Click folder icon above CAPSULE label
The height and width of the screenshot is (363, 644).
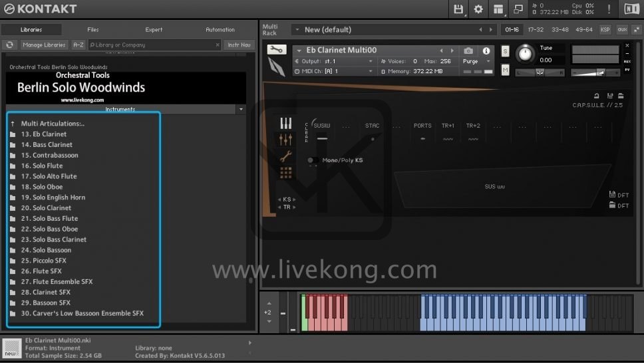pos(621,96)
